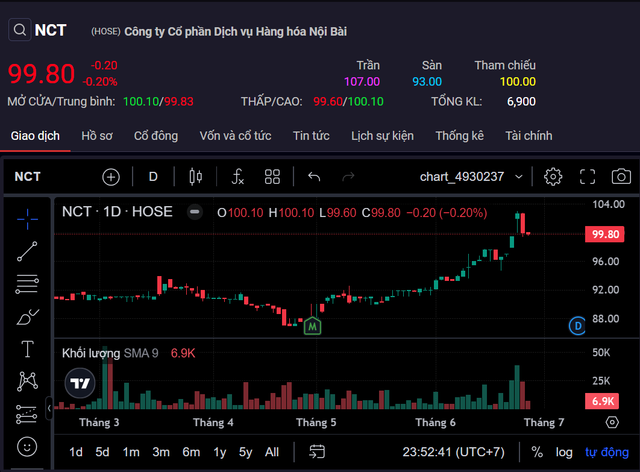Set range to 5d
This screenshot has width=640, height=472.
pyautogui.click(x=102, y=452)
